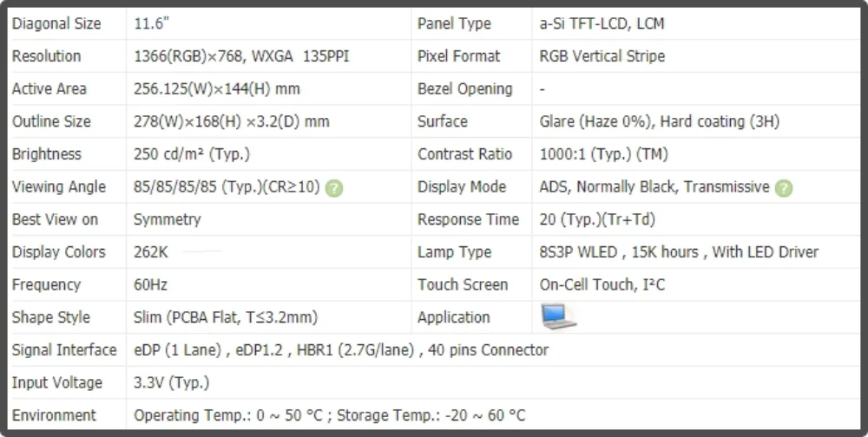Click the a-Si TFT-LCD panel type value
This screenshot has height=437, width=868.
602,23
